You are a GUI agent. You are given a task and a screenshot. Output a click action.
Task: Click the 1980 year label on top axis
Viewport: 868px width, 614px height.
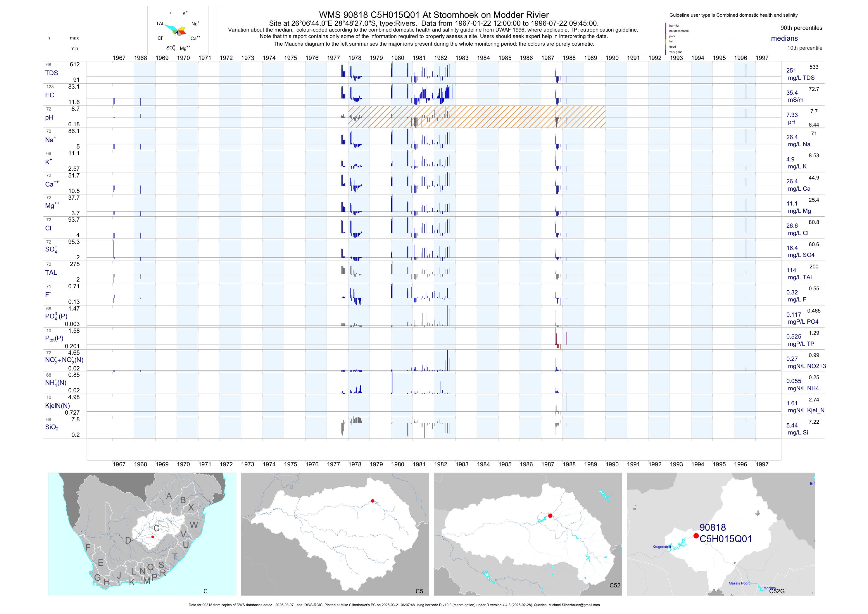[x=397, y=58]
